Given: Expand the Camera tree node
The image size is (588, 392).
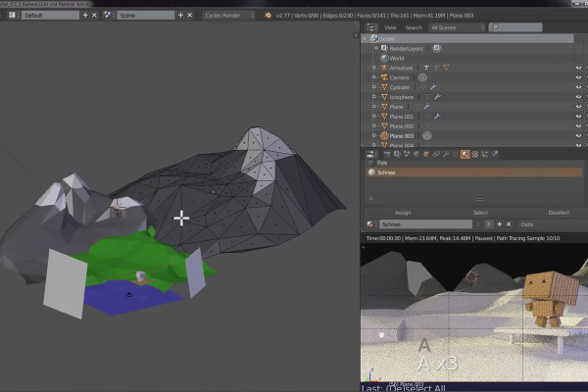Looking at the screenshot, I should (374, 77).
